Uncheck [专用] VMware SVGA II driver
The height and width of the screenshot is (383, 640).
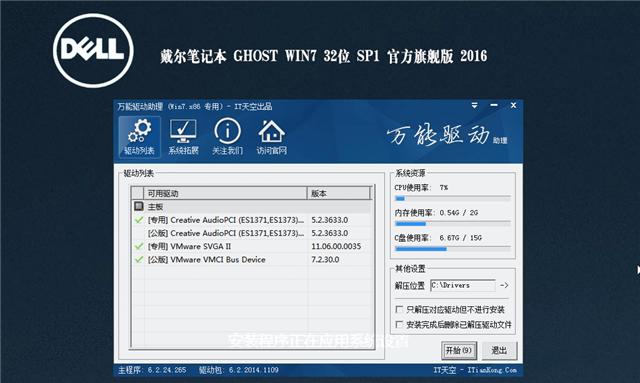(139, 246)
